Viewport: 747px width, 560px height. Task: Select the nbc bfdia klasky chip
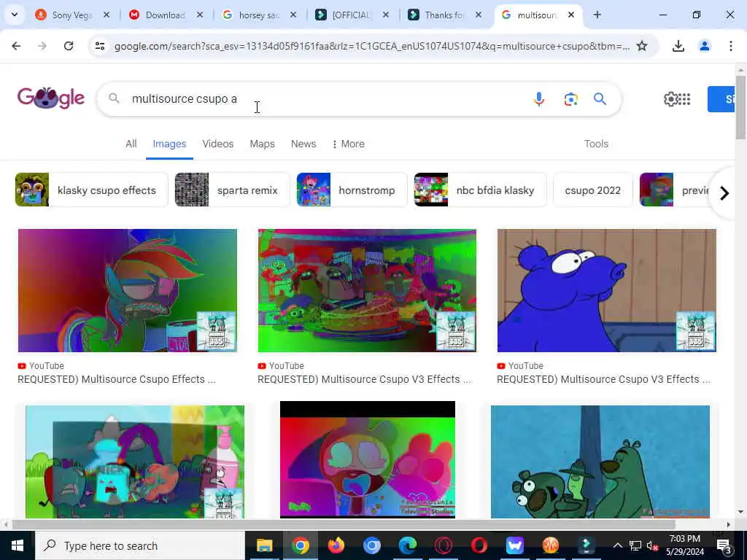[480, 190]
